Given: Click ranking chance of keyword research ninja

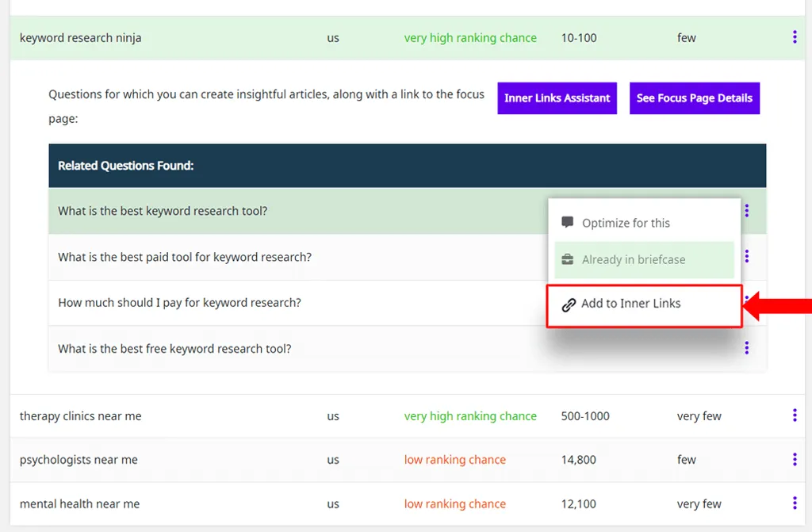Looking at the screenshot, I should 470,38.
